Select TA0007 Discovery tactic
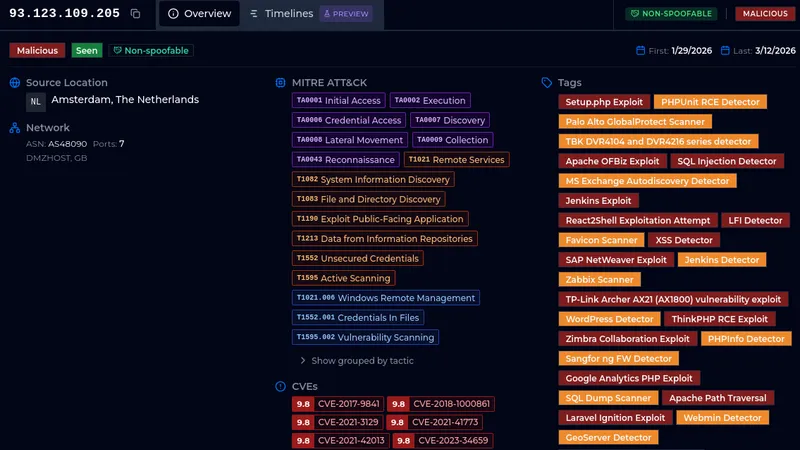Screen dimensions: 800x450 click(x=449, y=120)
